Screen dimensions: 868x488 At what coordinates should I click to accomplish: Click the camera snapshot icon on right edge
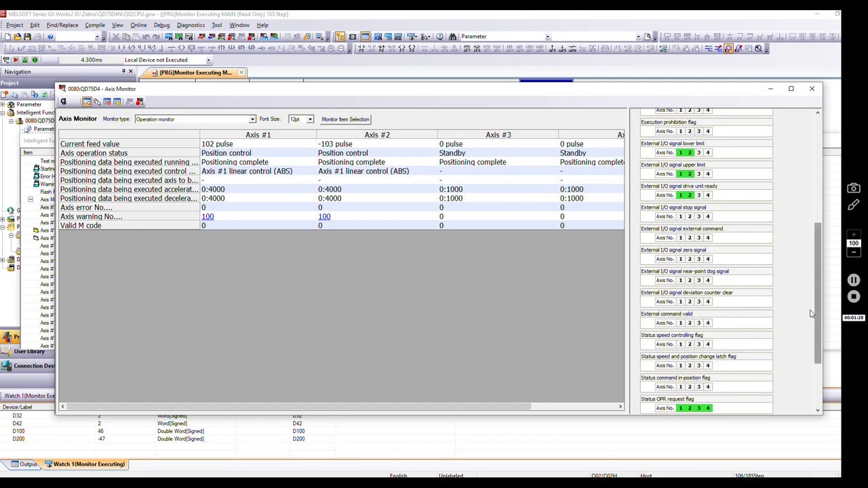click(x=854, y=188)
